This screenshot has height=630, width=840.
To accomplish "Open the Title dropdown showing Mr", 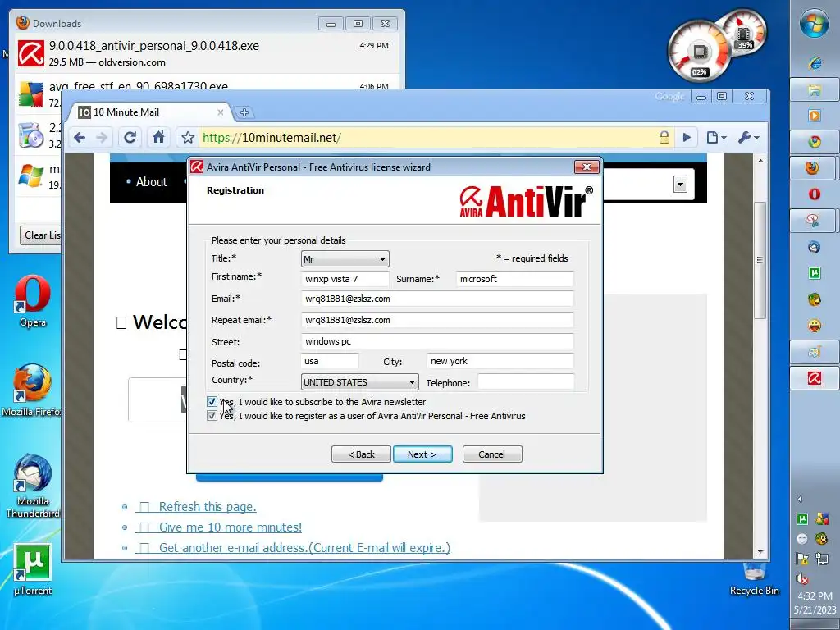I will tap(345, 258).
